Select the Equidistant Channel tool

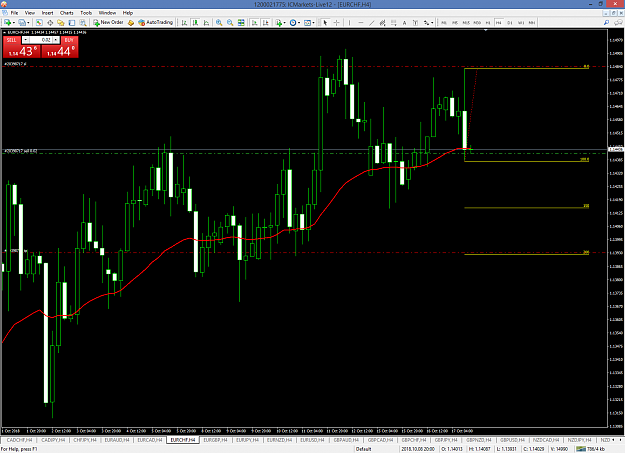[x=382, y=23]
